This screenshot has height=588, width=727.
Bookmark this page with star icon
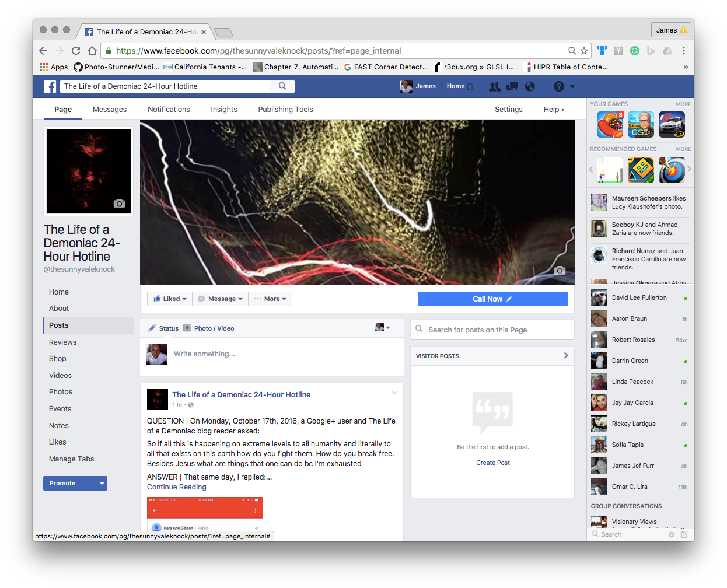584,51
